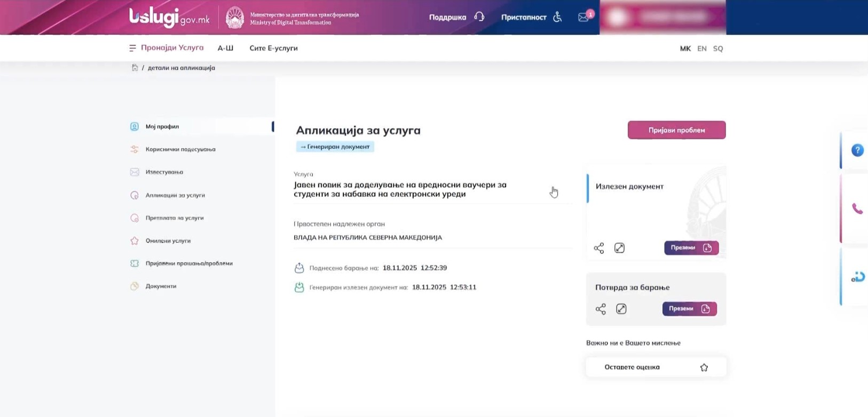Click the blurred user account area in header
The height and width of the screenshot is (417, 868).
click(x=662, y=17)
